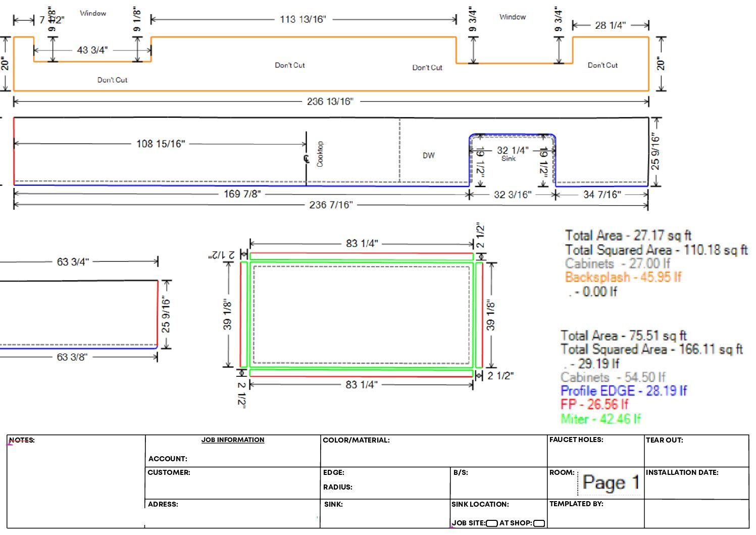This screenshot has width=756, height=535.
Task: Click the 63 3/4" dimension
Action: pos(73,262)
